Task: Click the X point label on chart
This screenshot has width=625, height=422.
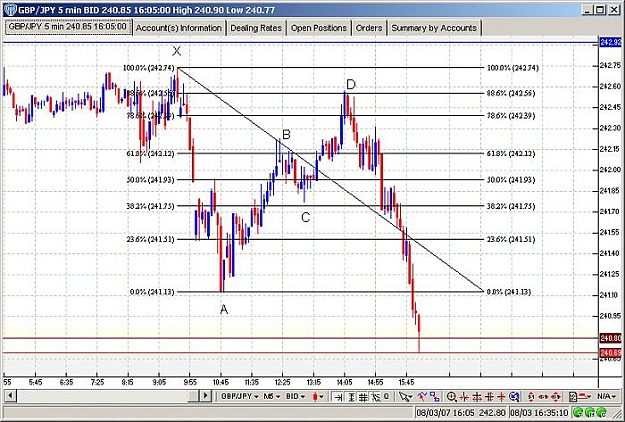Action: 177,51
